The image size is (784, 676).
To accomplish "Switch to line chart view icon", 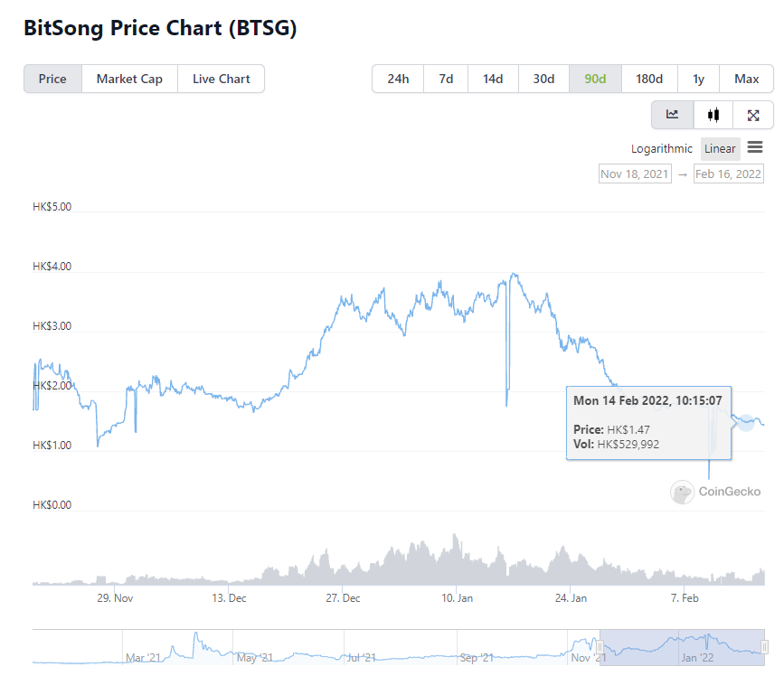I will [x=673, y=115].
